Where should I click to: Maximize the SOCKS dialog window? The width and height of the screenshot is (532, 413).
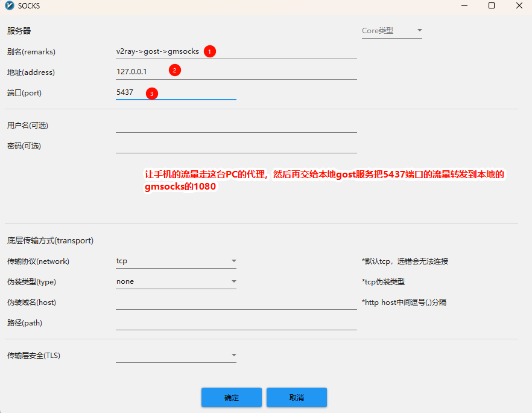pos(491,6)
